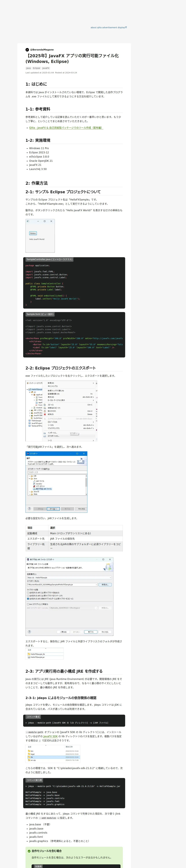This screenshot has width=186, height=868.
Task: Click the 生成されるJARの隣のサブフォルダーに必須ライブラリーをコピー table cell
Action: 86,546
